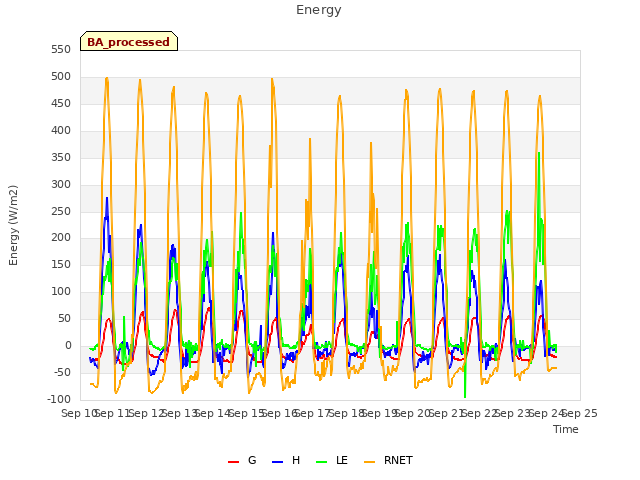
Task: Click the 200 y-axis tick label
Action: click(61, 238)
